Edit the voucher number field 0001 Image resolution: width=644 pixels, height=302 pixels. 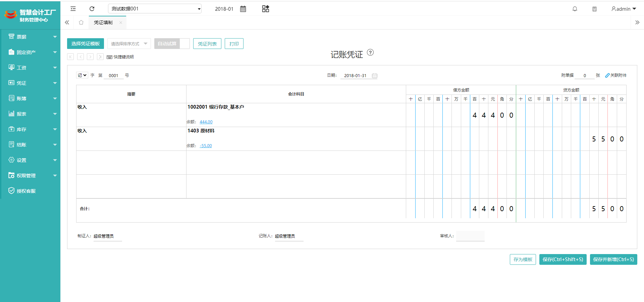pyautogui.click(x=114, y=76)
